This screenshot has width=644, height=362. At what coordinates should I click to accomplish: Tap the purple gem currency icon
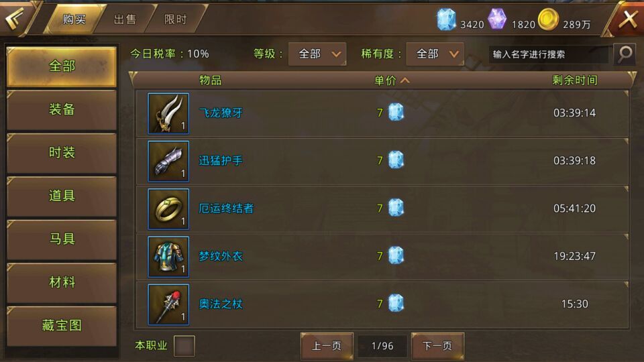[x=497, y=19]
